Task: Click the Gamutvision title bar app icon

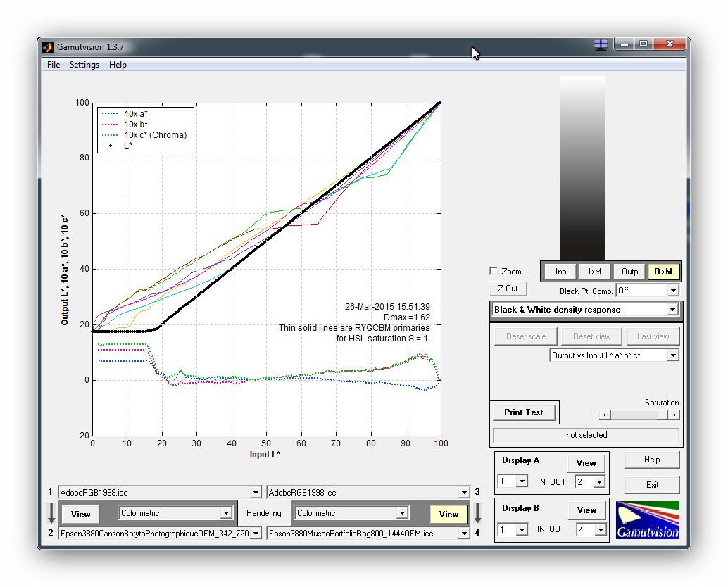Action: [x=48, y=47]
